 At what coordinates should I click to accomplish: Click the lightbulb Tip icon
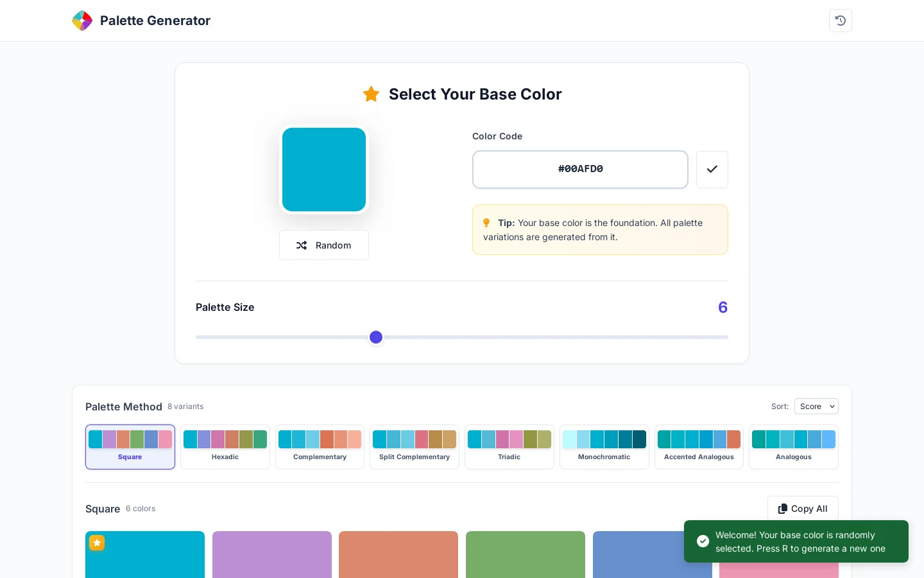(x=486, y=223)
